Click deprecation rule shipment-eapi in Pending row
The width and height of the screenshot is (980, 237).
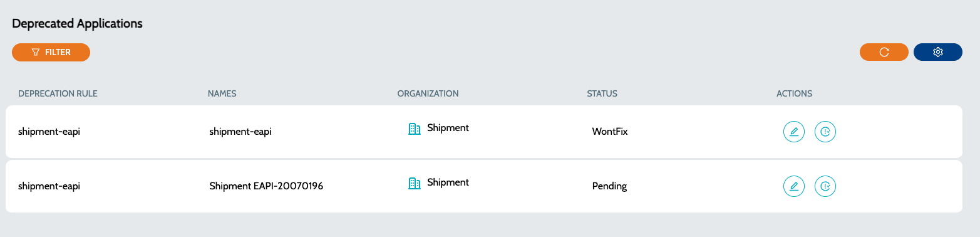[49, 186]
